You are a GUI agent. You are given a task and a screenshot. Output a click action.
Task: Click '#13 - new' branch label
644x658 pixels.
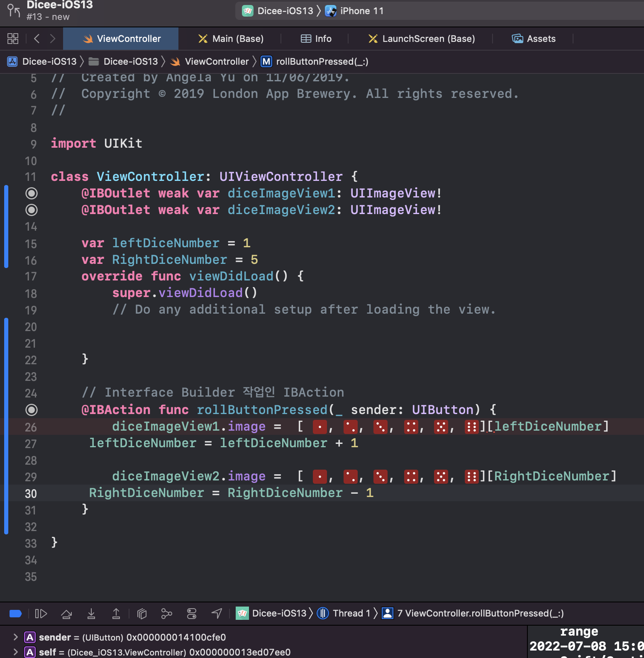pyautogui.click(x=48, y=17)
